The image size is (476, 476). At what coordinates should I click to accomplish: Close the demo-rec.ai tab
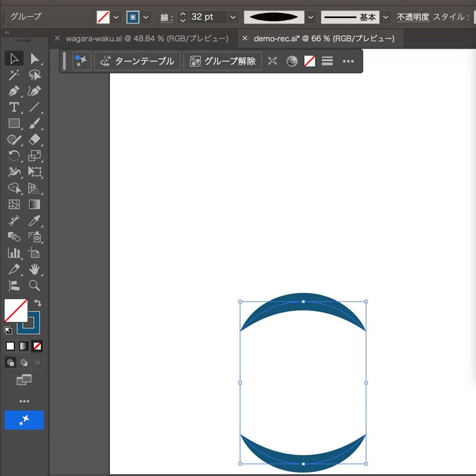(245, 38)
